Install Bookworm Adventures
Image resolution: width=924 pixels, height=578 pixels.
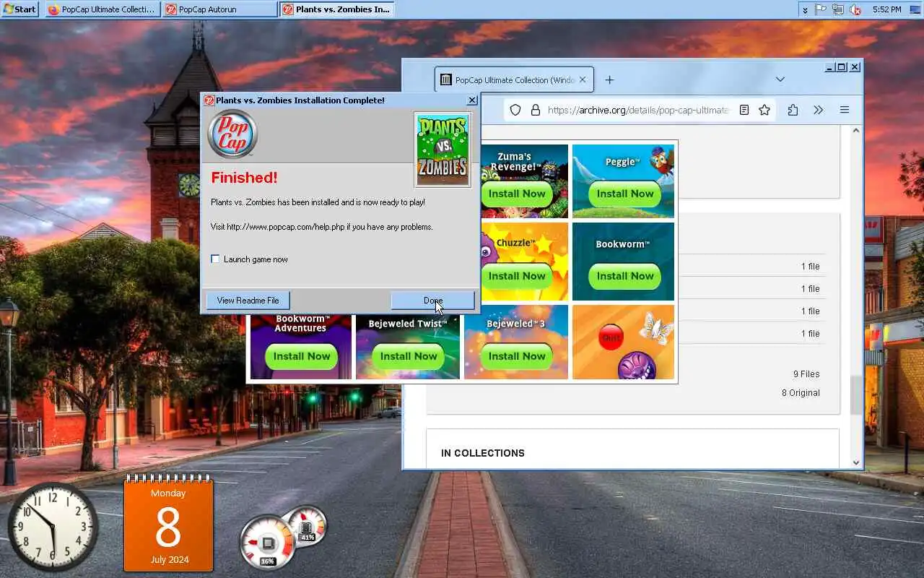pyautogui.click(x=301, y=356)
